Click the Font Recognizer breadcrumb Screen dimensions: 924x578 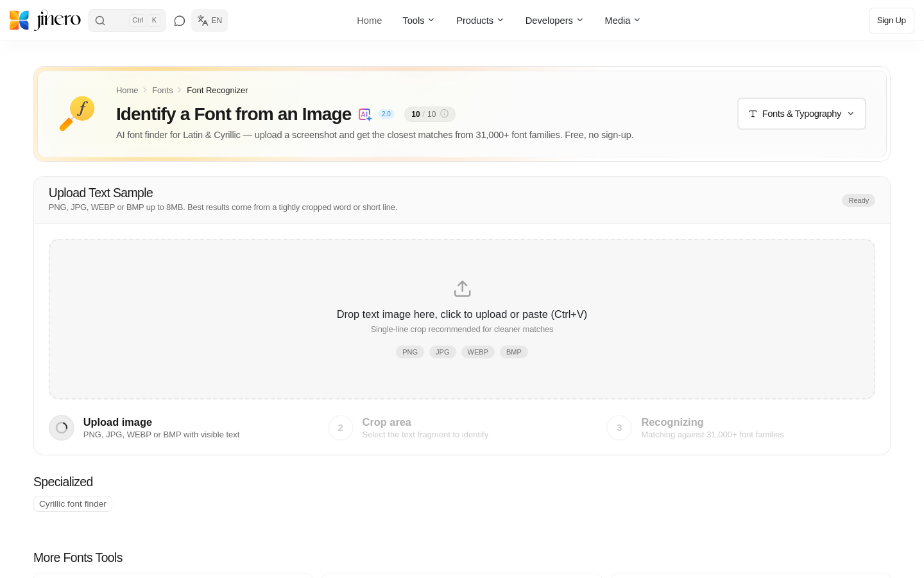pos(218,91)
